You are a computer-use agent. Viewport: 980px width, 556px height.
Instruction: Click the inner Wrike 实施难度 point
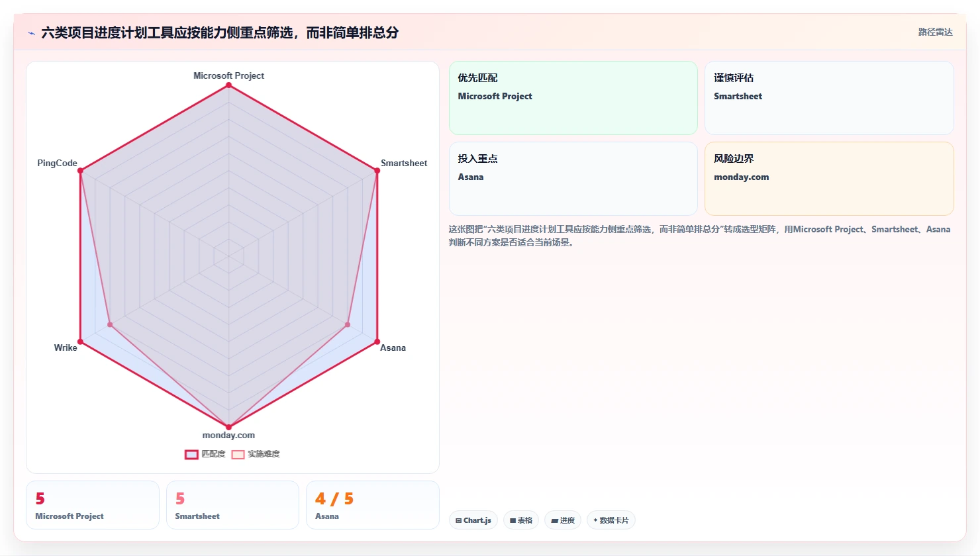click(111, 325)
